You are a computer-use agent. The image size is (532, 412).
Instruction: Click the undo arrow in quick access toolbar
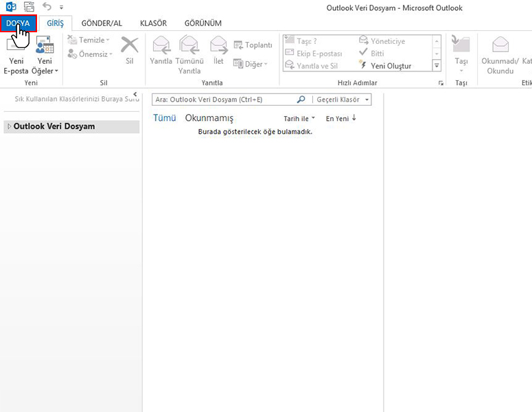click(47, 8)
